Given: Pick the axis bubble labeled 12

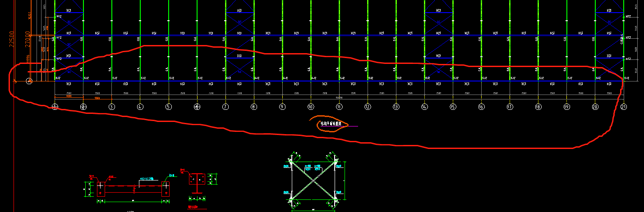Looking at the screenshot, I should click(x=368, y=107).
